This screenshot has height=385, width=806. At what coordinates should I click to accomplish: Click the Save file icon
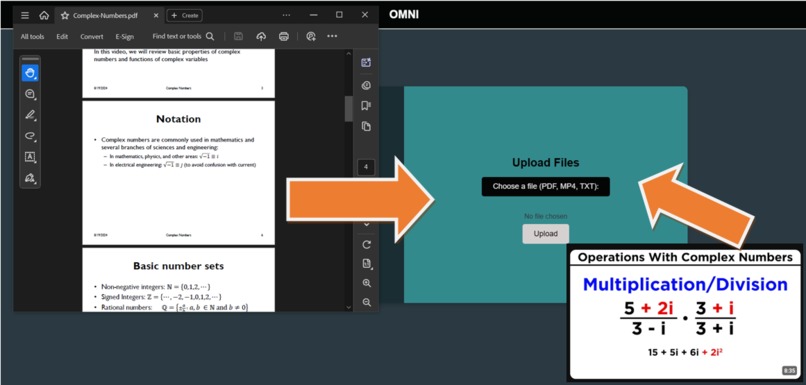point(239,36)
